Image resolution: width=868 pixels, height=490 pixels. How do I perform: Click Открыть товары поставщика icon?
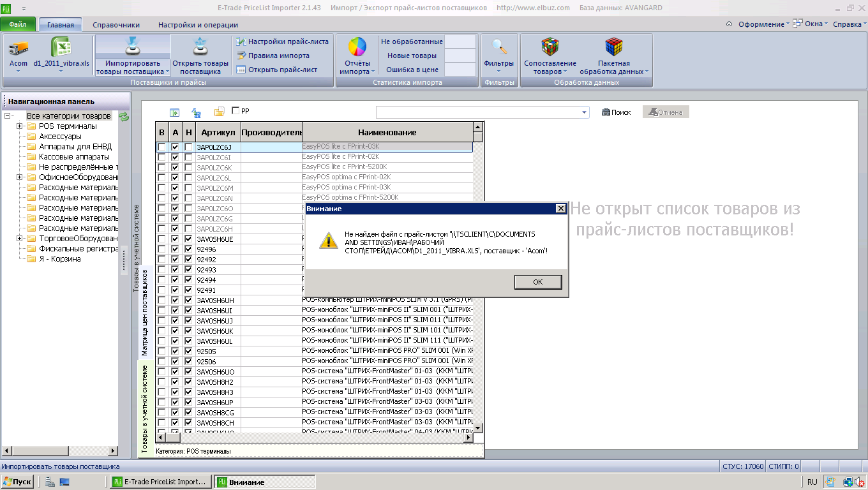(200, 47)
